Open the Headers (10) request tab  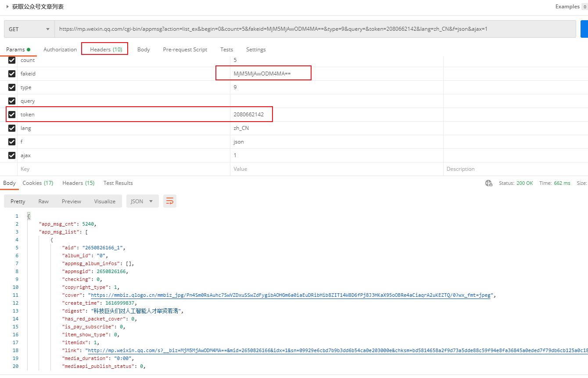(x=106, y=50)
